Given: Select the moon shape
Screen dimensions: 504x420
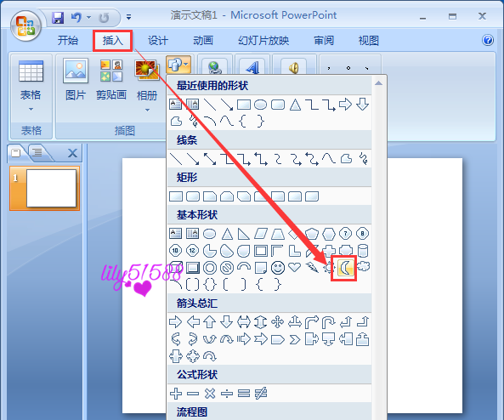Looking at the screenshot, I should click(345, 268).
